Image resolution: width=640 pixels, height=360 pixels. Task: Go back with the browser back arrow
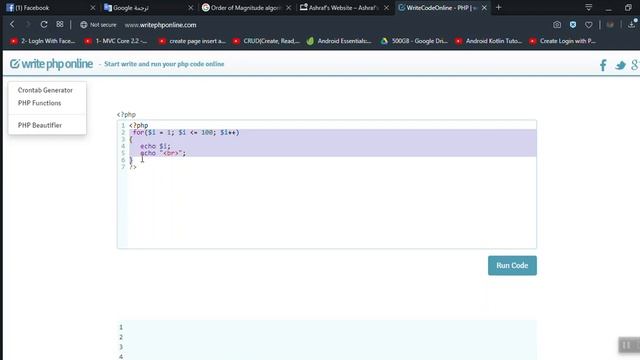point(12,24)
